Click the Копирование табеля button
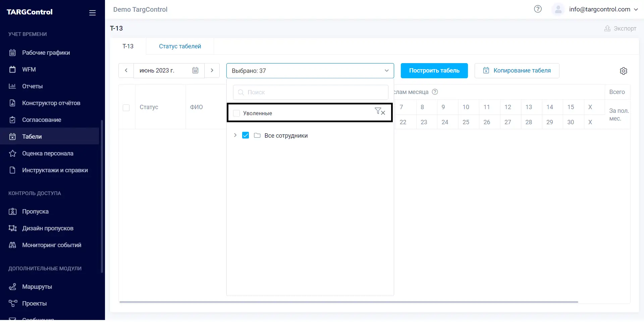 (x=517, y=71)
